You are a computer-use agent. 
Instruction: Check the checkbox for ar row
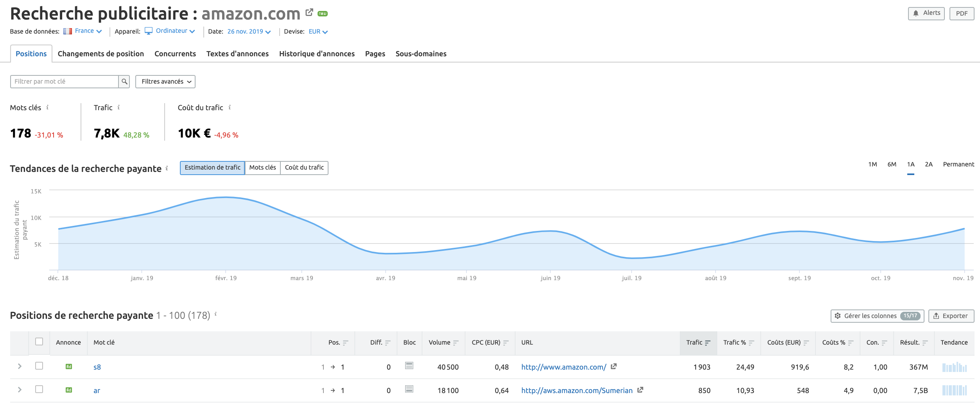tap(39, 390)
